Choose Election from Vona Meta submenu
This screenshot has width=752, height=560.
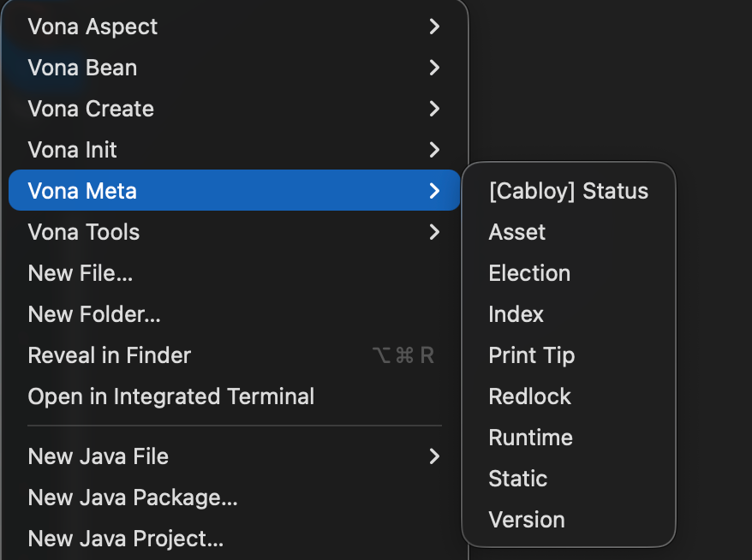(529, 273)
